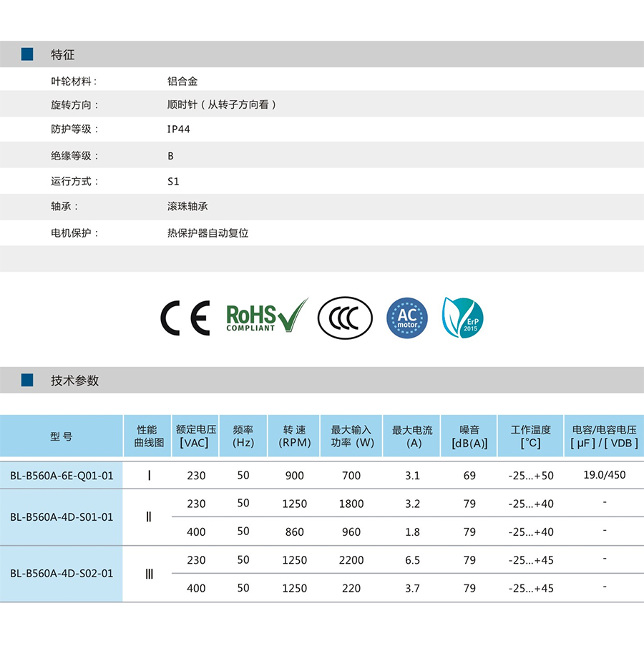Click the 6.5 A current cell
644x661 pixels.
[412, 560]
